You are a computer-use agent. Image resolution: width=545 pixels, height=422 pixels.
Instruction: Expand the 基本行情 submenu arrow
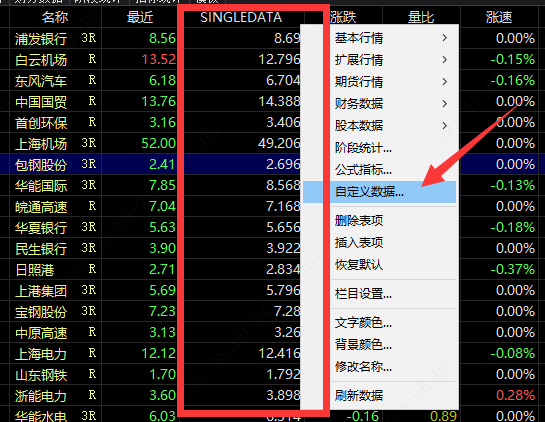[x=445, y=38]
